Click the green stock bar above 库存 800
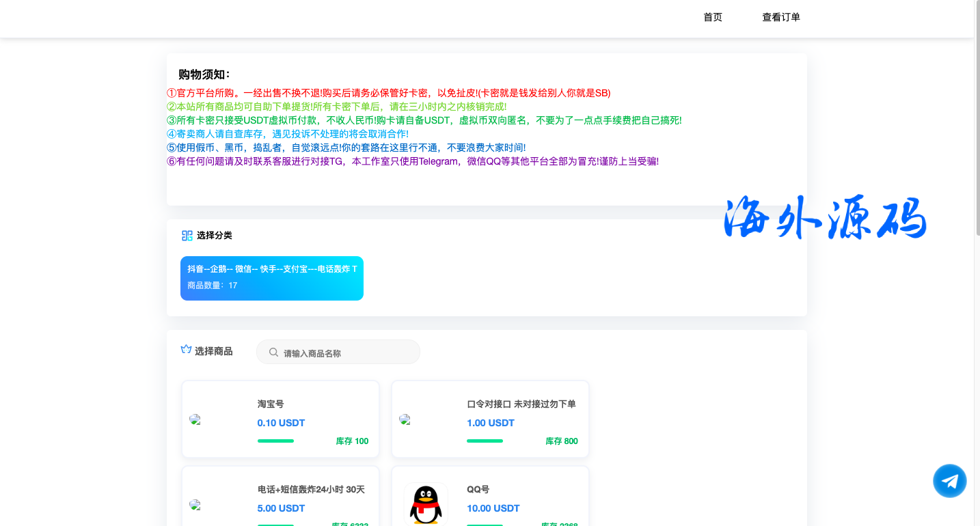This screenshot has width=980, height=526. tap(485, 441)
